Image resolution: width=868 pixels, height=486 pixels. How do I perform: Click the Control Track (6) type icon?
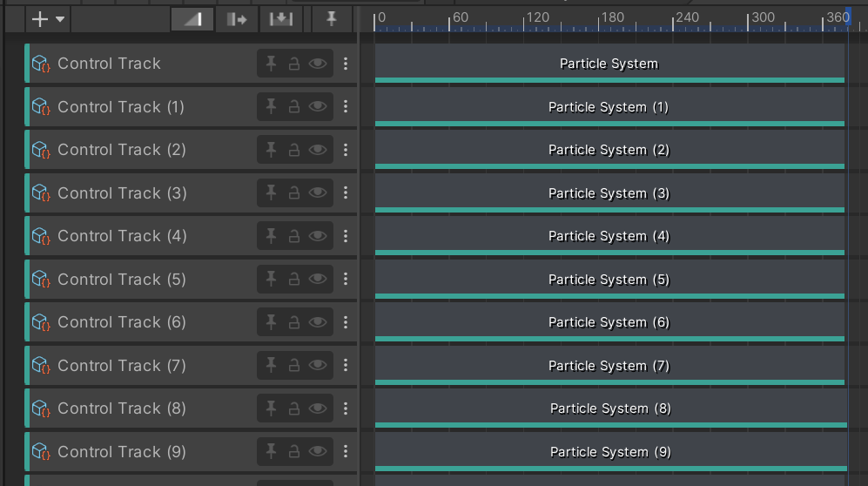[41, 322]
